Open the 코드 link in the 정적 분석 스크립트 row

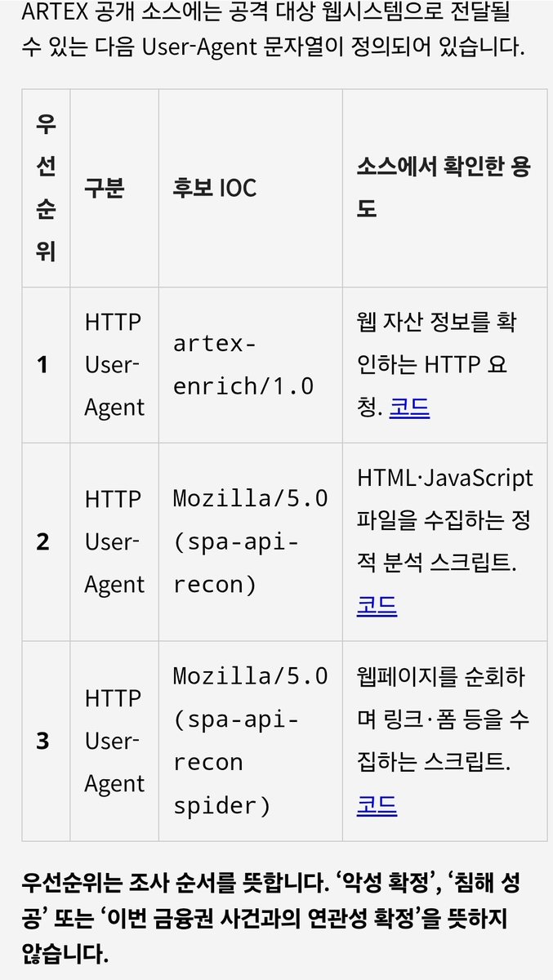(377, 606)
